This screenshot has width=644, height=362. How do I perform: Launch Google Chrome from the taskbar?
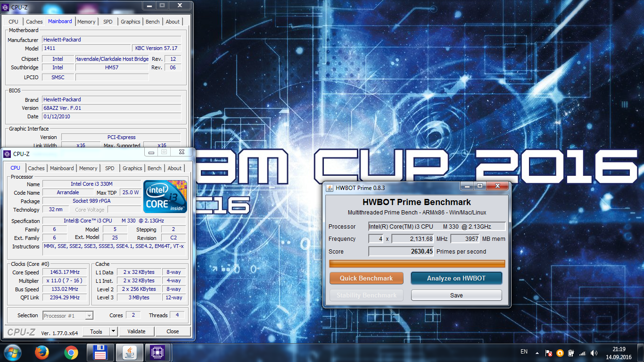pyautogui.click(x=71, y=352)
